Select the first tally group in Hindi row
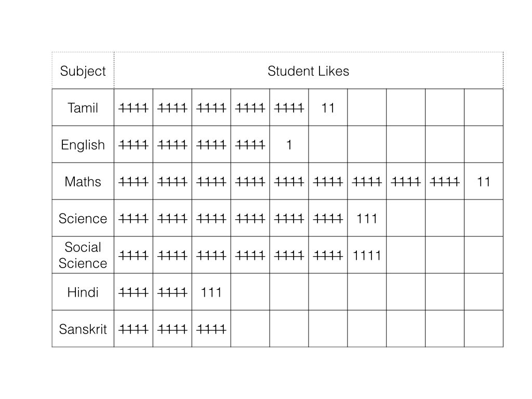 (x=134, y=292)
